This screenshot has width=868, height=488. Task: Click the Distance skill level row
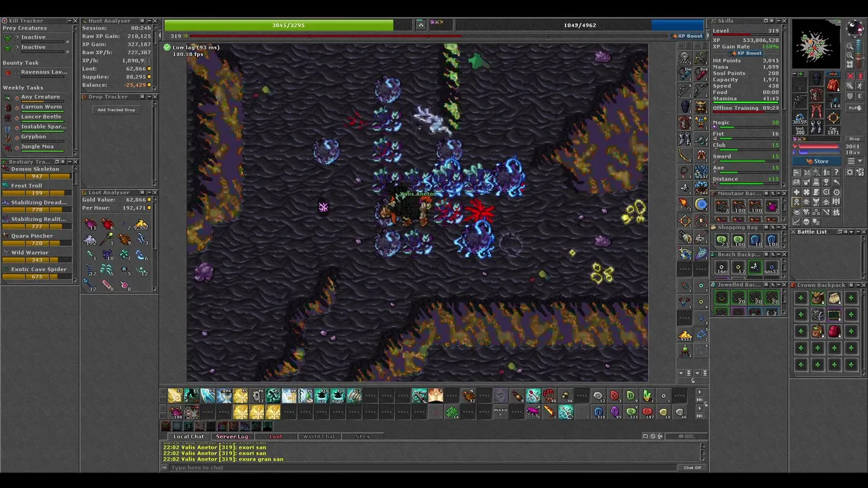click(x=745, y=180)
